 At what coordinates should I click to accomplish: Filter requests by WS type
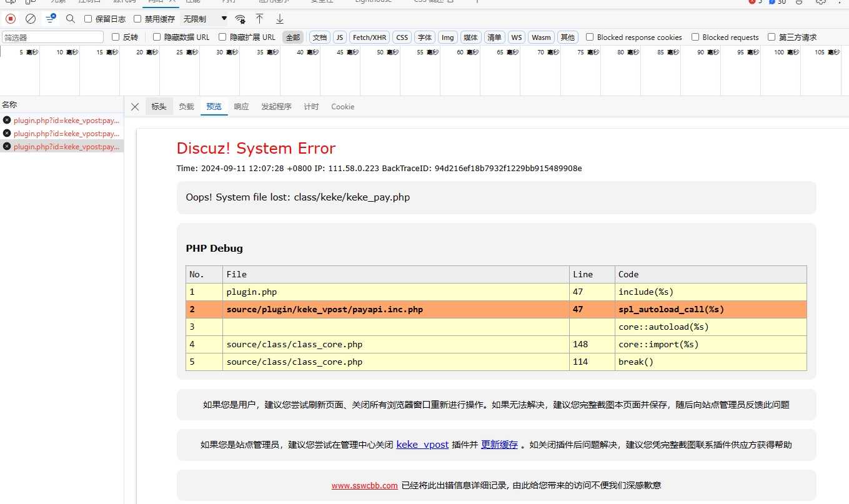click(517, 37)
